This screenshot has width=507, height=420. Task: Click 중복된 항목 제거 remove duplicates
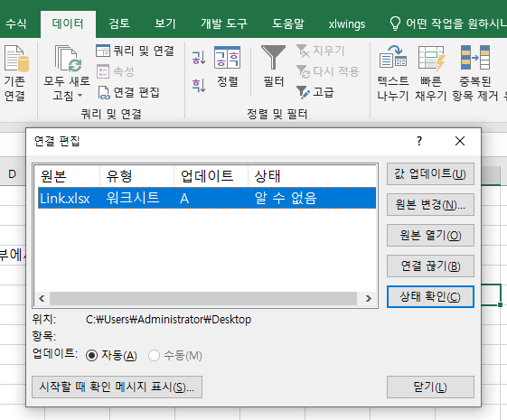[x=475, y=74]
